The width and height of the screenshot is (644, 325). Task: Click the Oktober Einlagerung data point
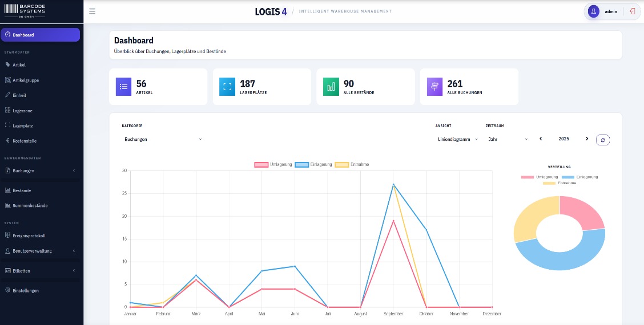pyautogui.click(x=426, y=230)
